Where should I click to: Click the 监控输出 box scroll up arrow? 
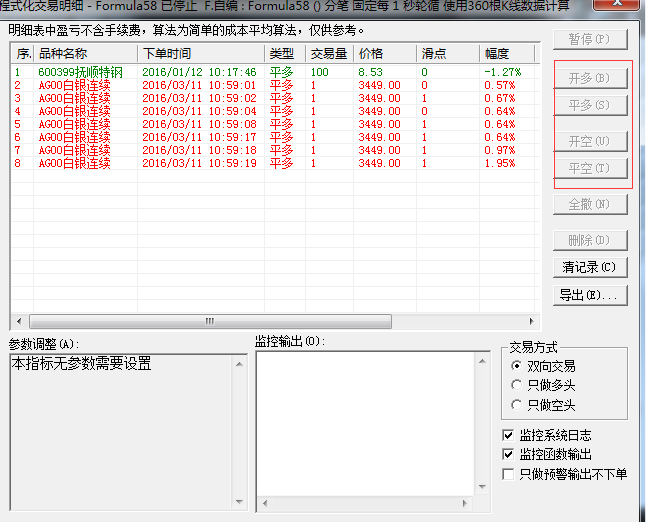[482, 361]
